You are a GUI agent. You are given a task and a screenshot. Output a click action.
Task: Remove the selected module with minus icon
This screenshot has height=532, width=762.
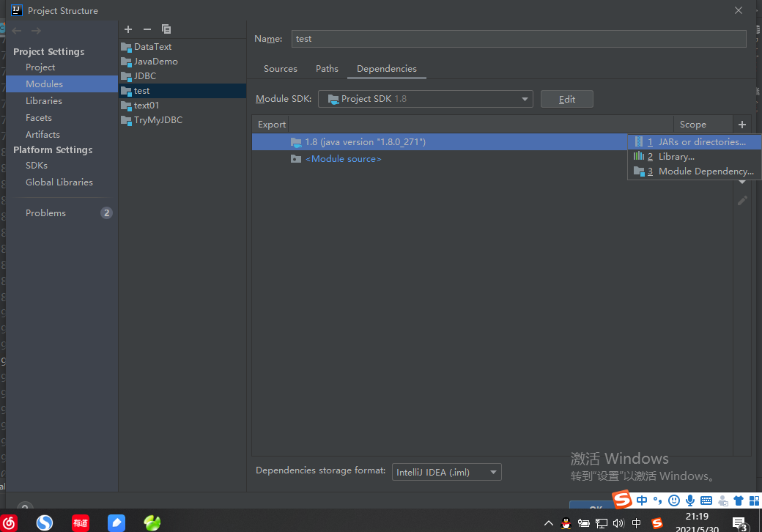point(147,29)
